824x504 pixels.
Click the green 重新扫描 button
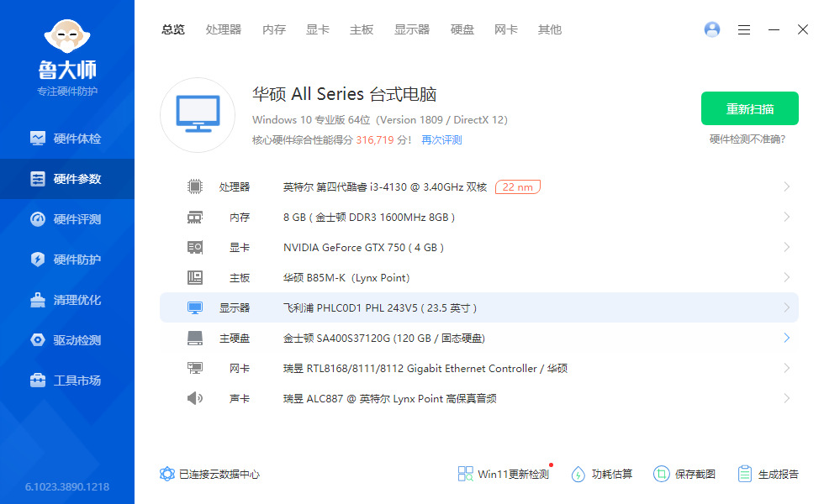point(750,108)
